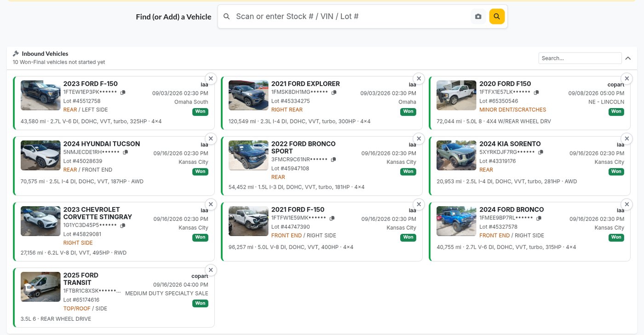
Task: Dismiss the 2021 Ford Explorer card
Action: click(419, 78)
